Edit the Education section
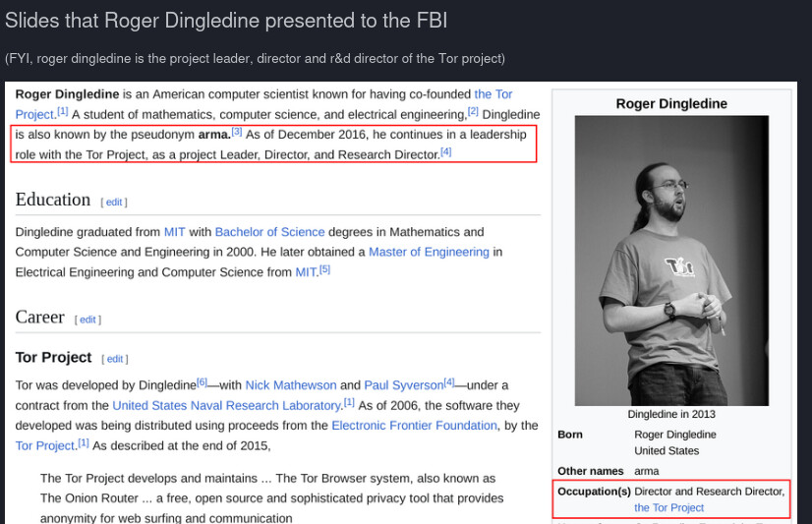812x524 pixels. tap(114, 202)
